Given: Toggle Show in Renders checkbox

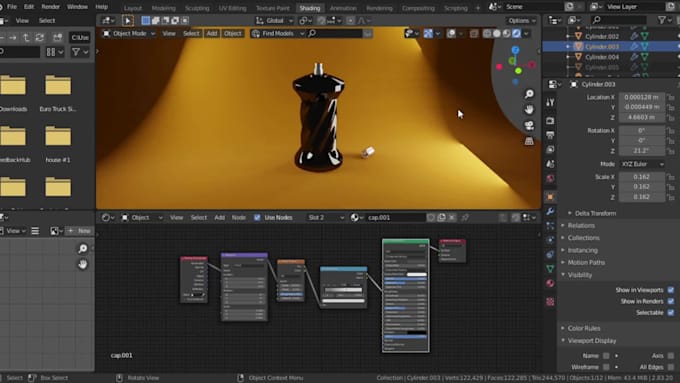Looking at the screenshot, I should [671, 301].
